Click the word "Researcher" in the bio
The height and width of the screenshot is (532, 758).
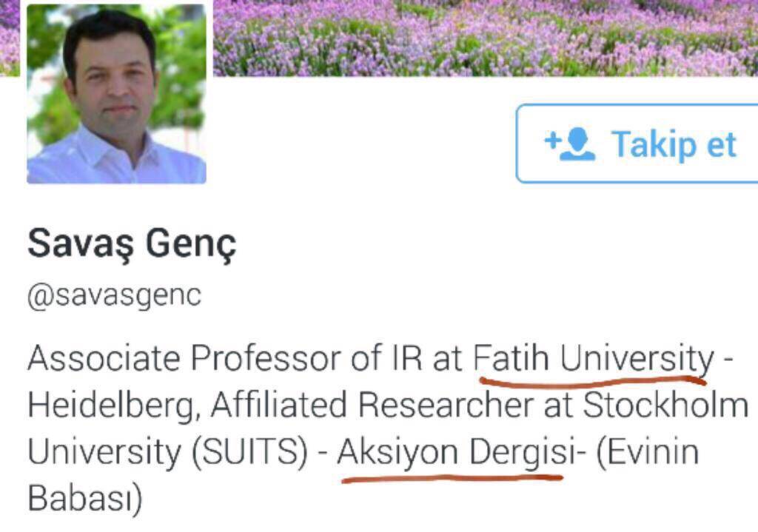pos(437,406)
